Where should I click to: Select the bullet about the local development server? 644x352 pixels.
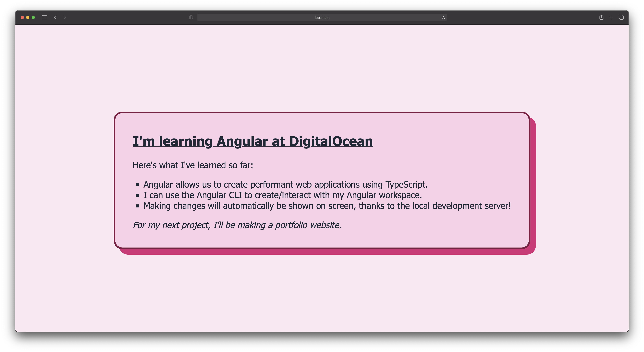point(327,206)
